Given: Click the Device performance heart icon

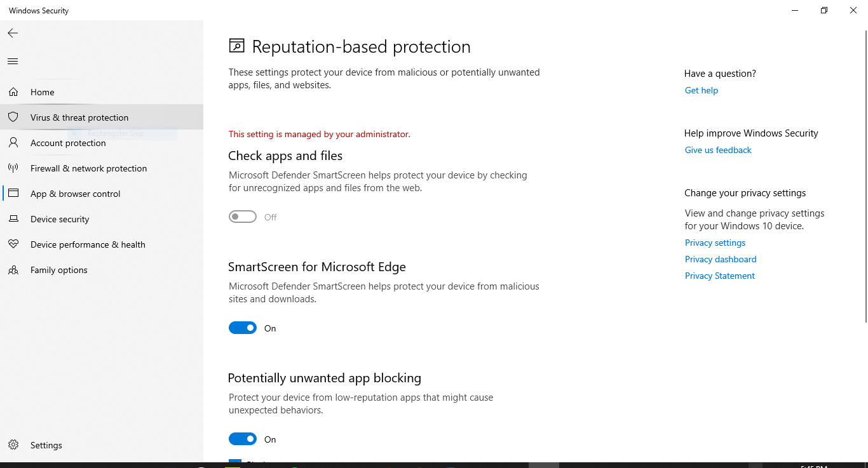Looking at the screenshot, I should 13,244.
